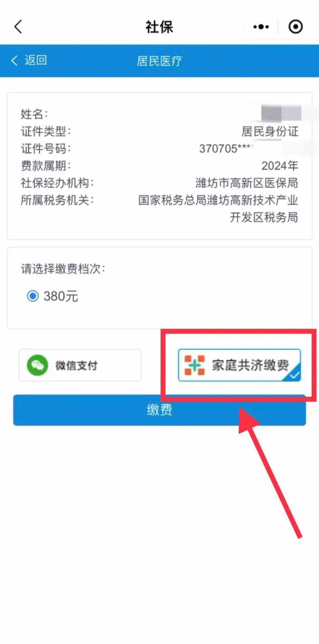Viewport: 319px width, 644px height.
Task: Click the blue 缴费 submit button
Action: (159, 410)
